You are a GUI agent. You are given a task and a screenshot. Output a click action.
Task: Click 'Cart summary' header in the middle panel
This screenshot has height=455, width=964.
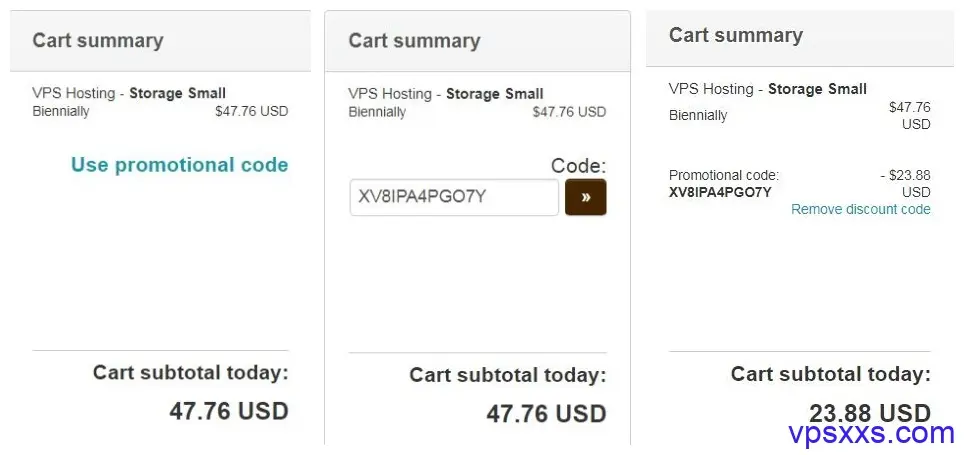414,41
